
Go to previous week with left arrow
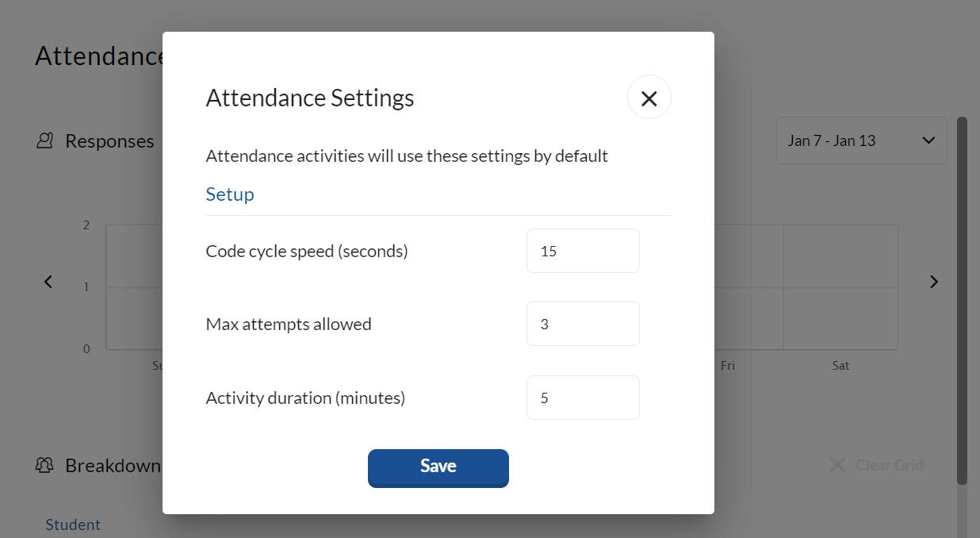pyautogui.click(x=48, y=282)
